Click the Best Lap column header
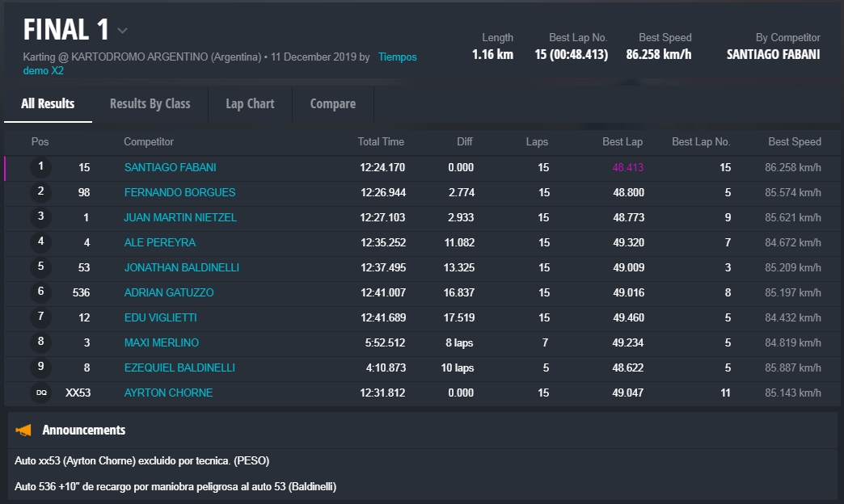Screen dimensions: 844x504 point(622,142)
